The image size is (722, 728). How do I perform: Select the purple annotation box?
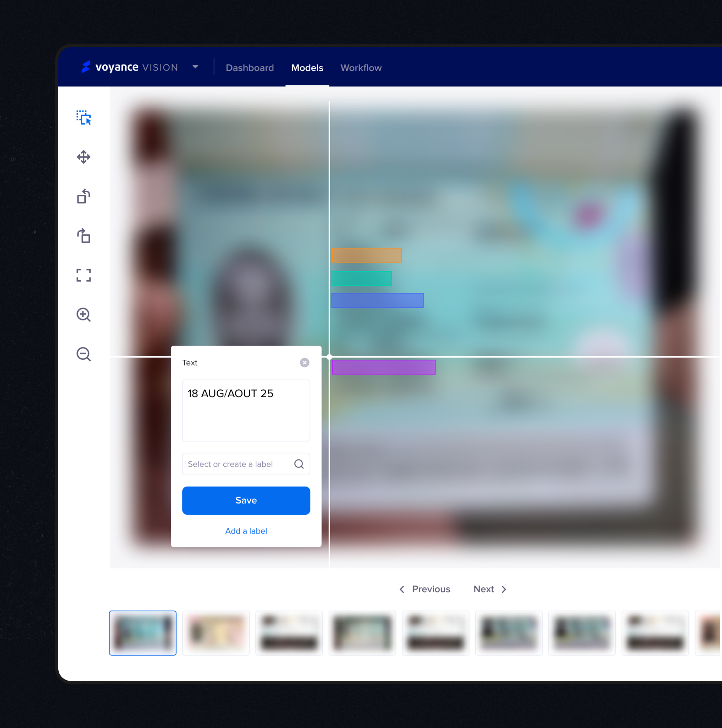pos(384,367)
